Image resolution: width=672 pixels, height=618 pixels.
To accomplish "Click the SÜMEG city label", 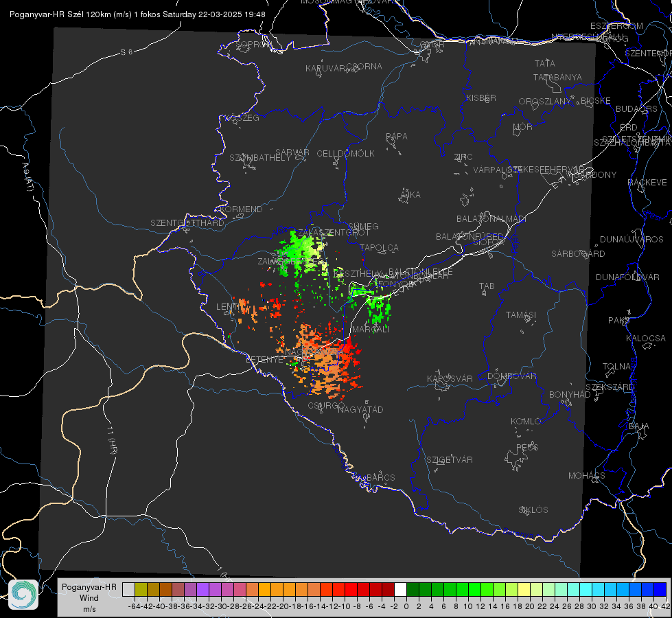I will [x=363, y=226].
